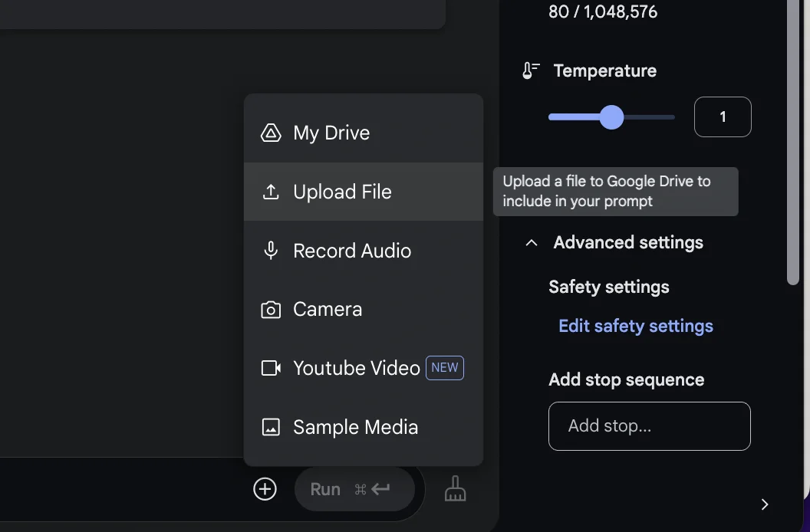Open Sample Media option
810x532 pixels.
point(364,427)
